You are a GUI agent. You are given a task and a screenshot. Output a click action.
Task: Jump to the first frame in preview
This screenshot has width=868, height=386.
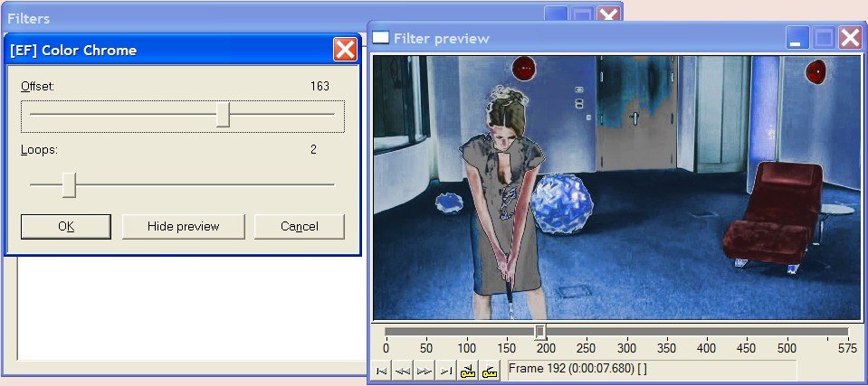point(381,371)
